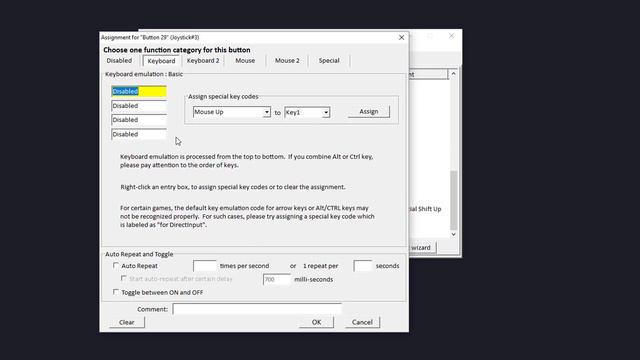
Task: Select the fourth Disabled key entry box
Action: tap(139, 134)
